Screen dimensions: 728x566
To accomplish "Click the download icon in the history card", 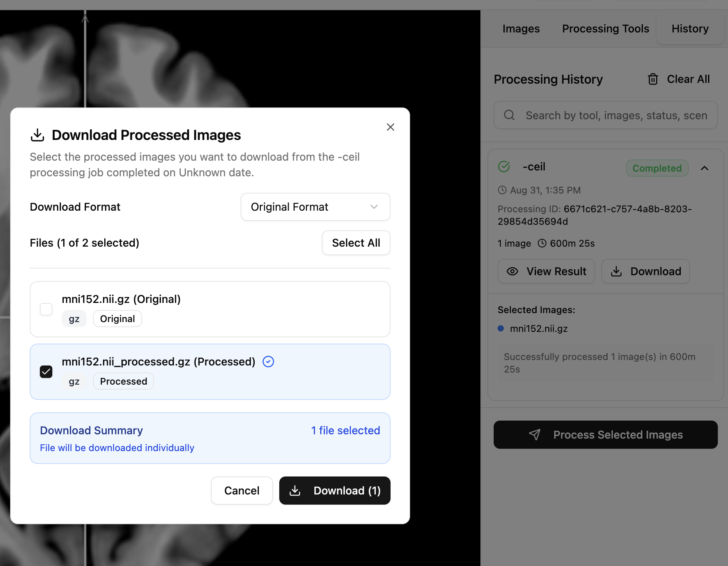I will (x=616, y=272).
